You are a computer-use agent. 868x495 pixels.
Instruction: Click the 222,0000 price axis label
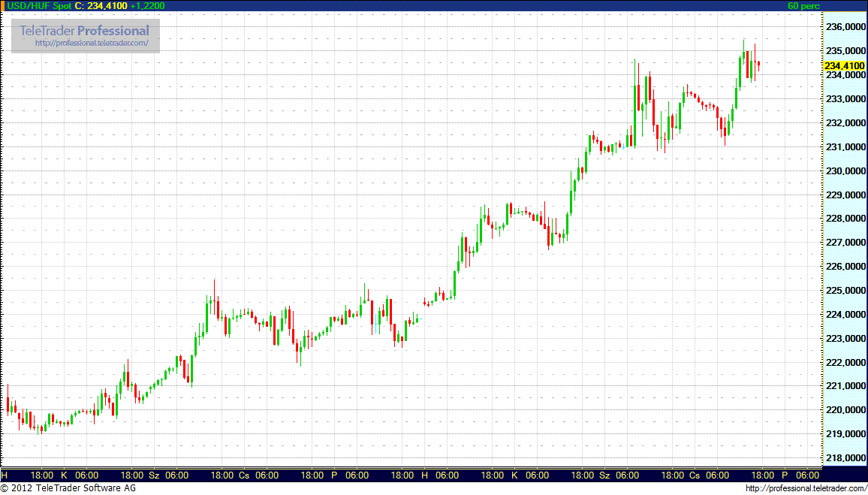(x=845, y=363)
